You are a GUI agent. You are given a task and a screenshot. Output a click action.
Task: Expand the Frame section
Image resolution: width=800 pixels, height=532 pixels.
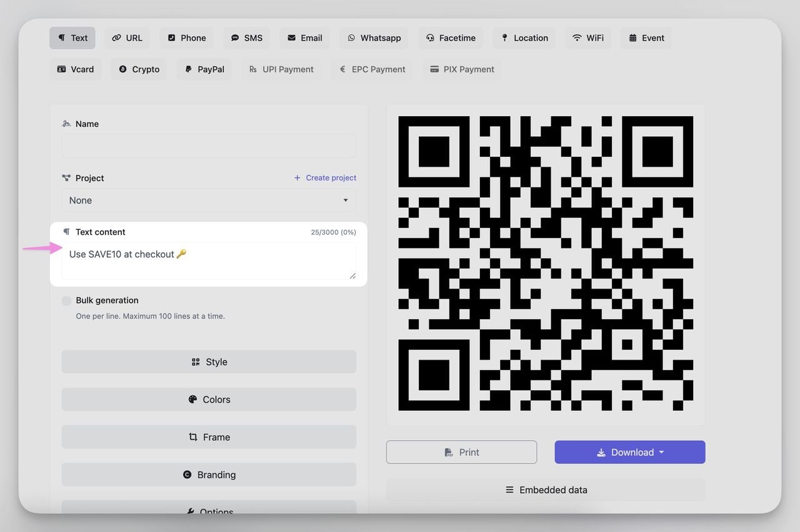click(209, 437)
